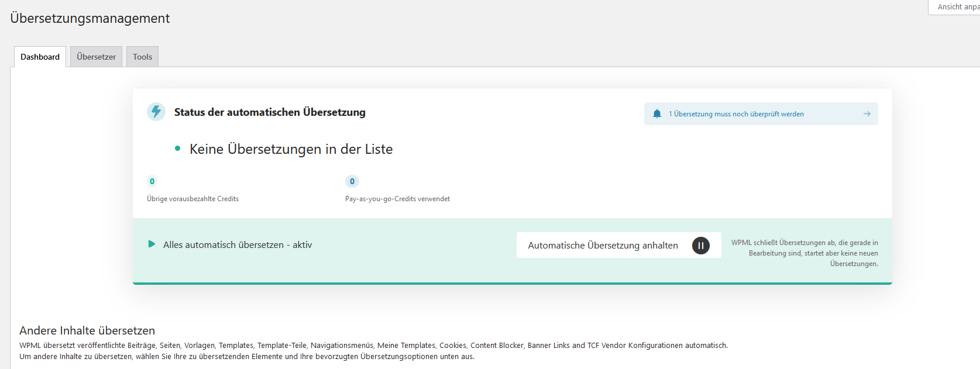Click the 'Übrige vorausbezahlte Credits' label

pyautogui.click(x=192, y=199)
